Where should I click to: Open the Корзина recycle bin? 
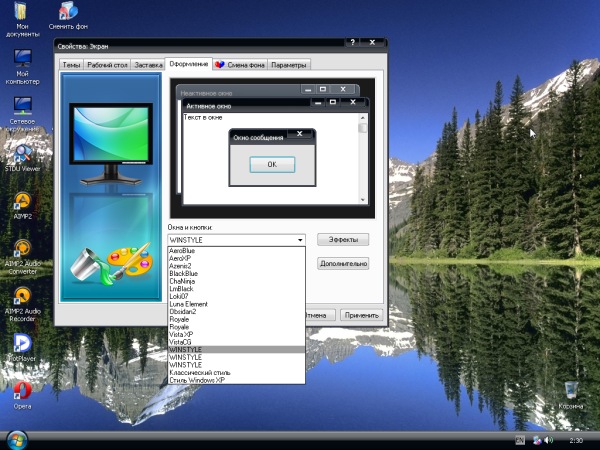click(x=570, y=390)
